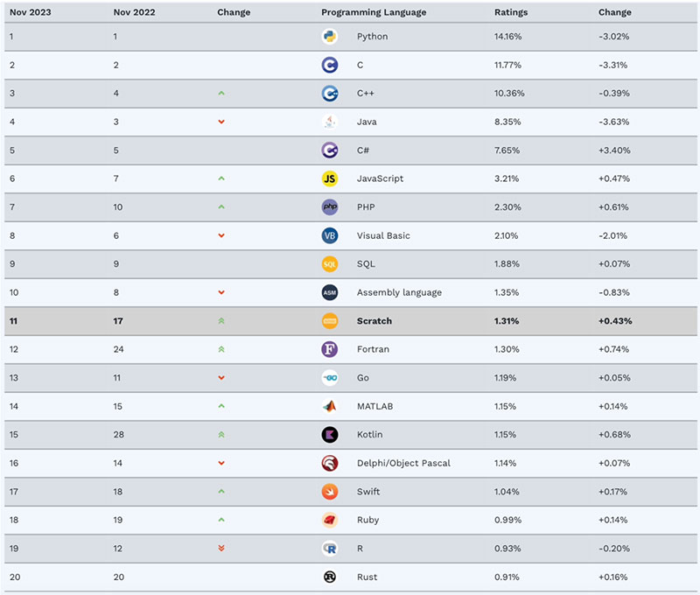Click the PHP purple logo
This screenshot has height=595, width=700.
coord(330,207)
